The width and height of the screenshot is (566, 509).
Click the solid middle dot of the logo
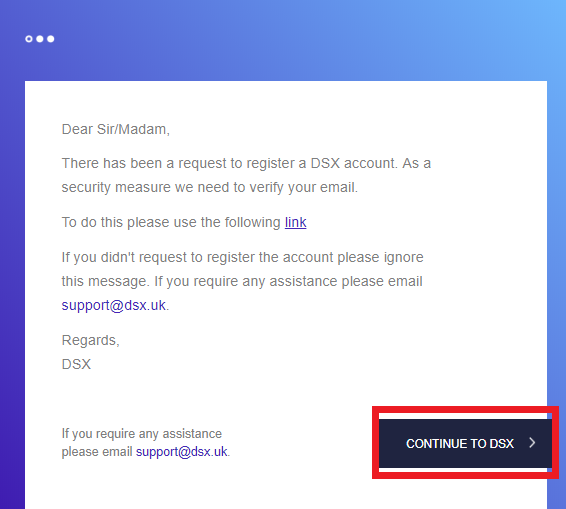[x=40, y=39]
